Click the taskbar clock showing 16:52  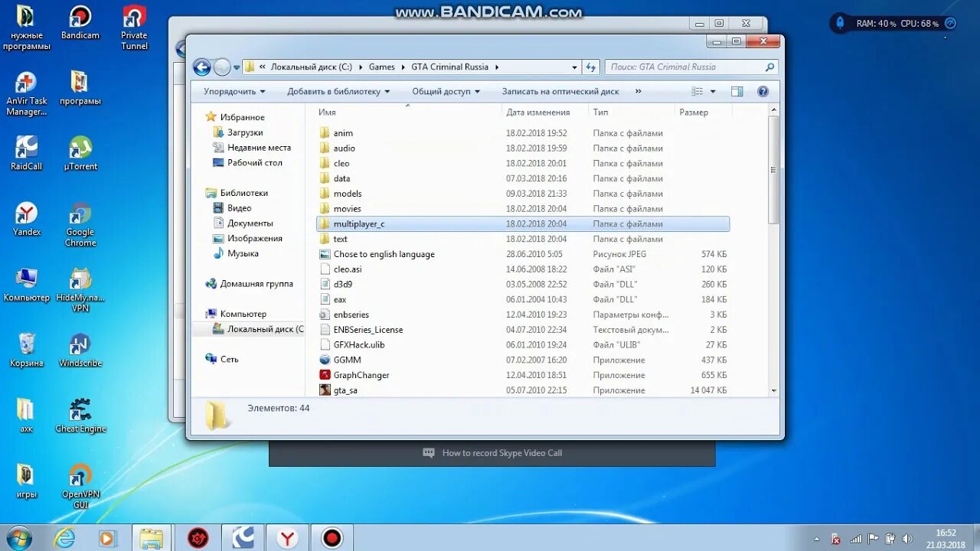tap(946, 538)
